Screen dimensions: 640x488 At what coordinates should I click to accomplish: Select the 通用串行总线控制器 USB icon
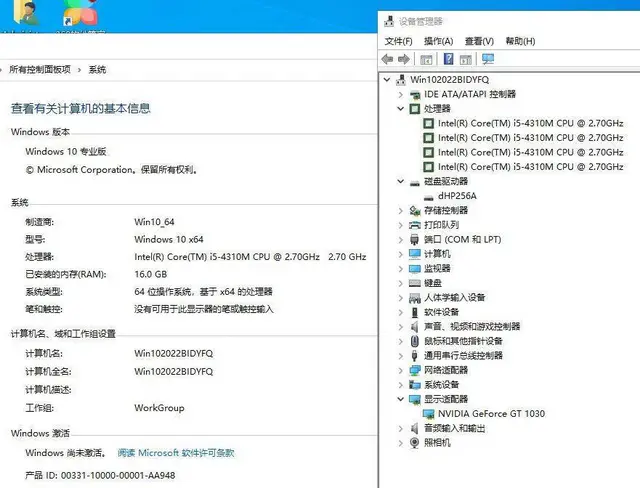[415, 356]
